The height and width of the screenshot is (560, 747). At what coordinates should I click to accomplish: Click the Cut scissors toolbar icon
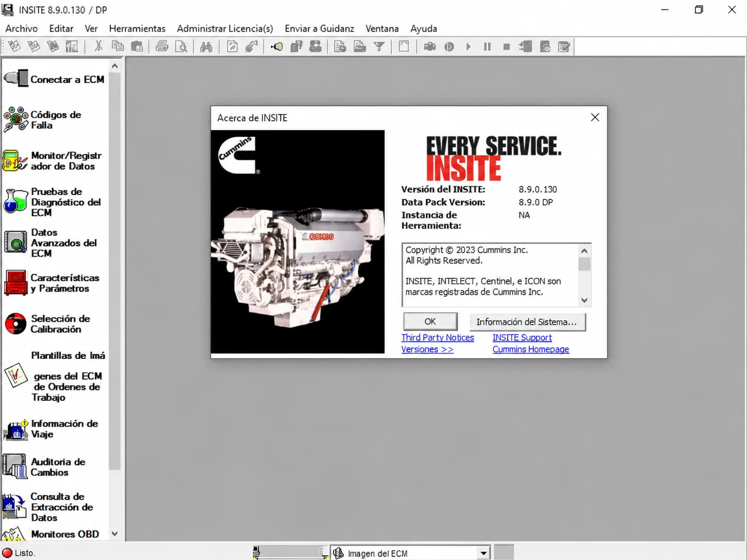coord(98,46)
